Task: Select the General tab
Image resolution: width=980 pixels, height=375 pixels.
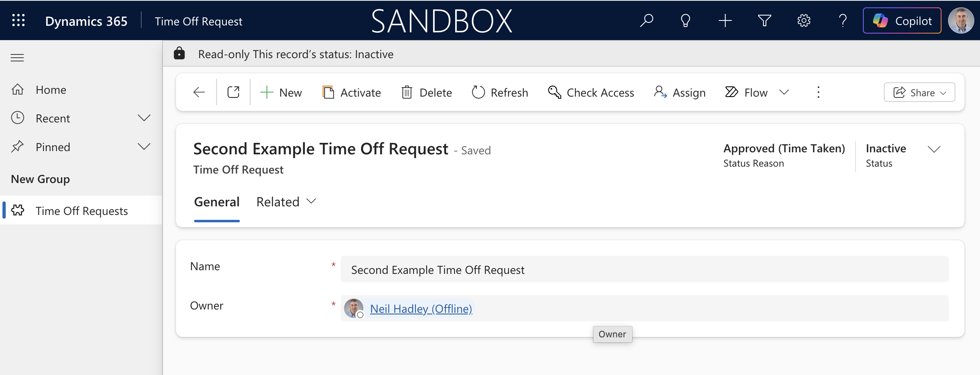Action: [x=217, y=202]
